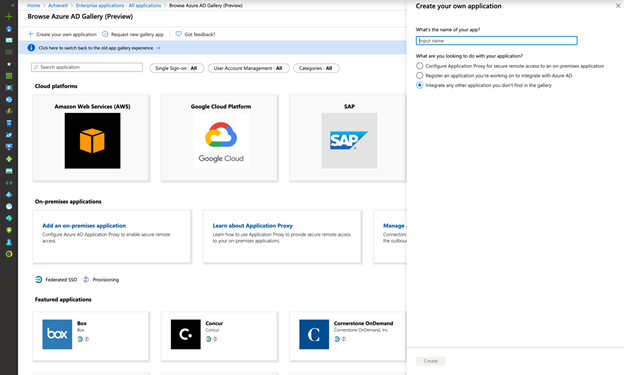Select Integrate any other application radio
The width and height of the screenshot is (624, 375).
click(419, 85)
